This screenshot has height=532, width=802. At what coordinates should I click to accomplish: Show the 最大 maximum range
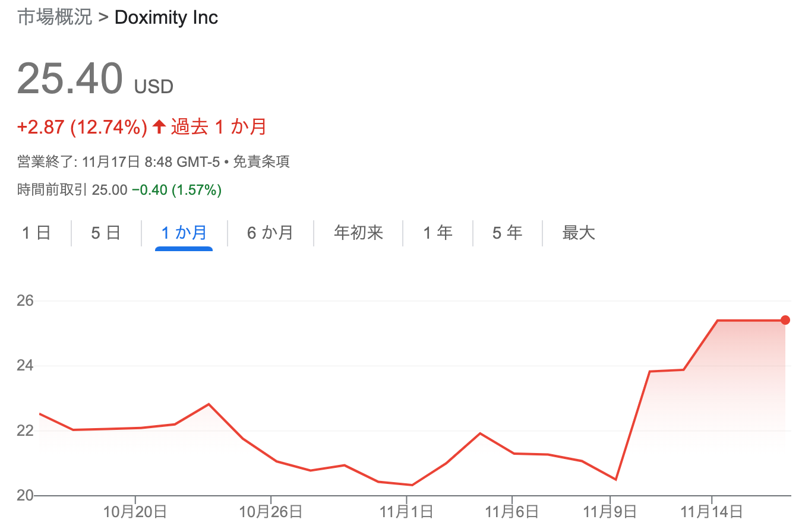click(x=579, y=233)
